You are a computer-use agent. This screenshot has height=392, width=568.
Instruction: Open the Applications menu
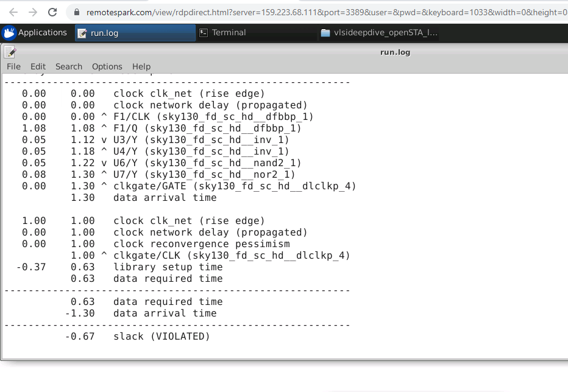click(x=43, y=32)
